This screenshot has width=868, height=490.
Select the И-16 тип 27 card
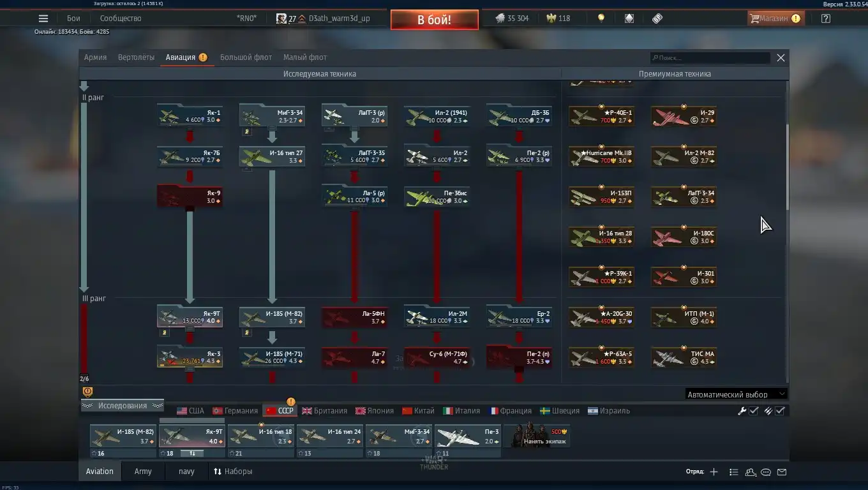(x=272, y=156)
